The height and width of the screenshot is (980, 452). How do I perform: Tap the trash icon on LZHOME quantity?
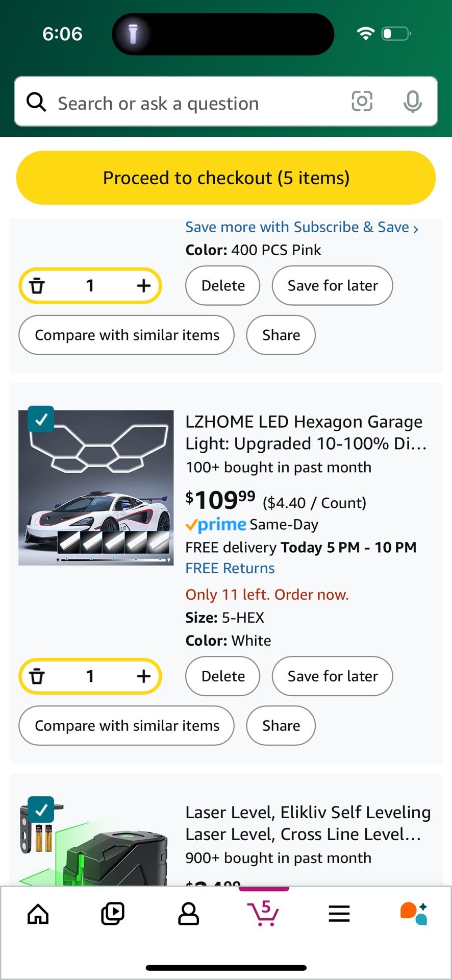pos(37,676)
